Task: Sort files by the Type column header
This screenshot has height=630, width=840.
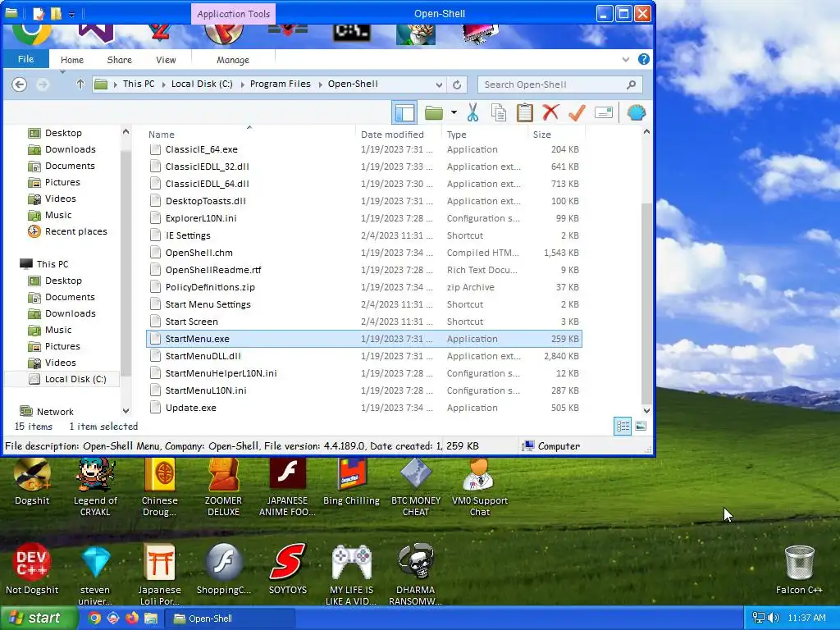Action: [456, 135]
